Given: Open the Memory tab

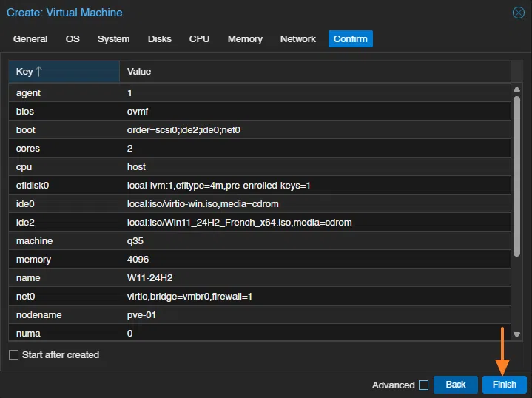Looking at the screenshot, I should 245,39.
